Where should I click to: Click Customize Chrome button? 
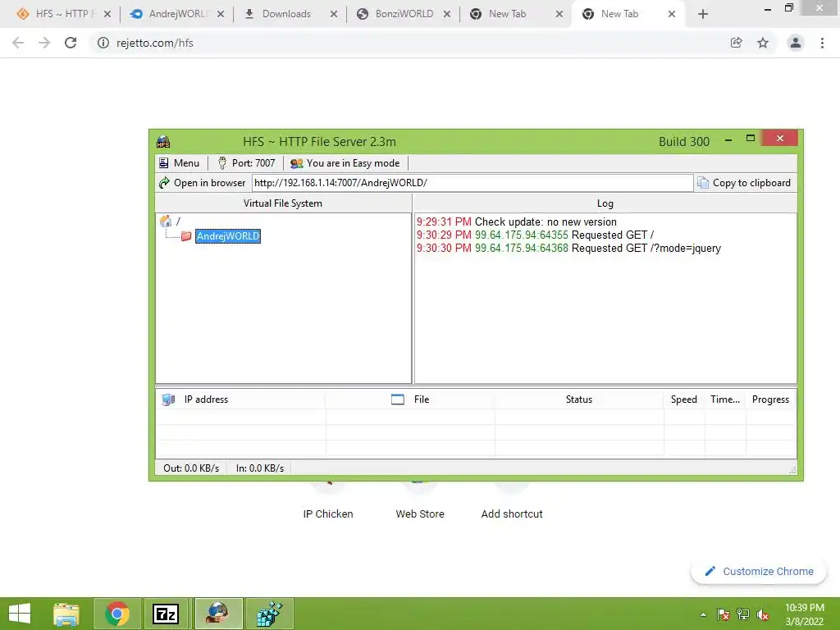click(759, 571)
